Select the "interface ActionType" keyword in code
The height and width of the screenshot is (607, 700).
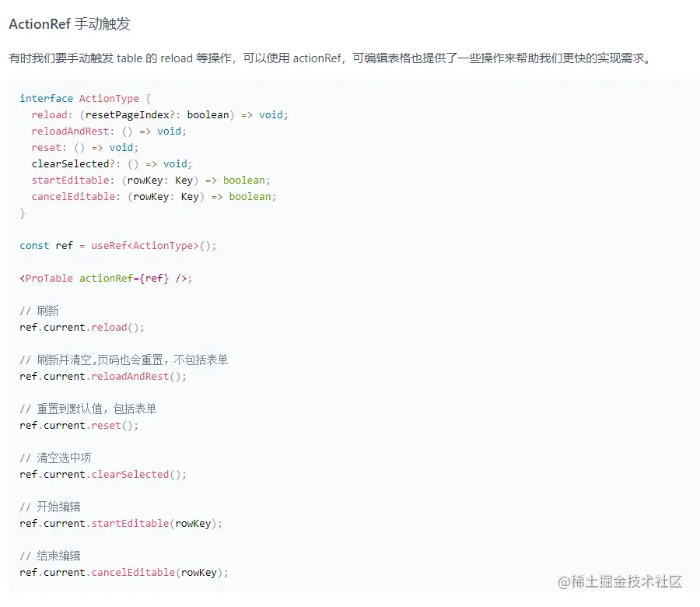coord(79,98)
